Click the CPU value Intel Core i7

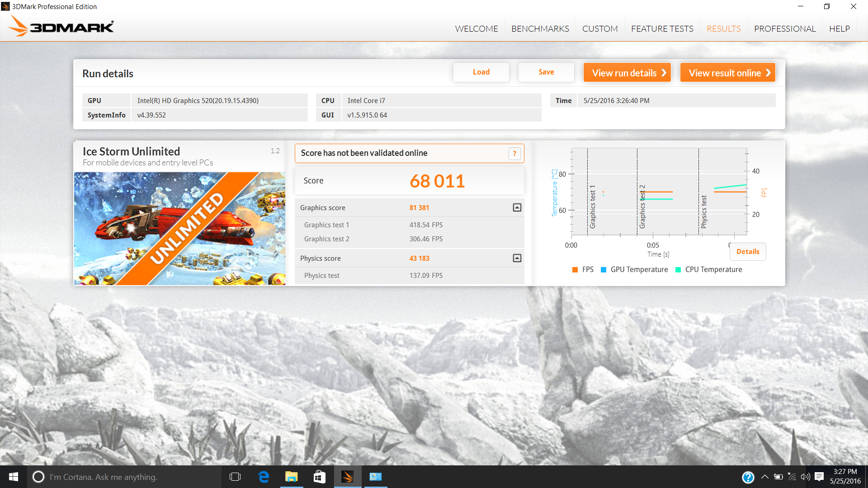(x=366, y=101)
